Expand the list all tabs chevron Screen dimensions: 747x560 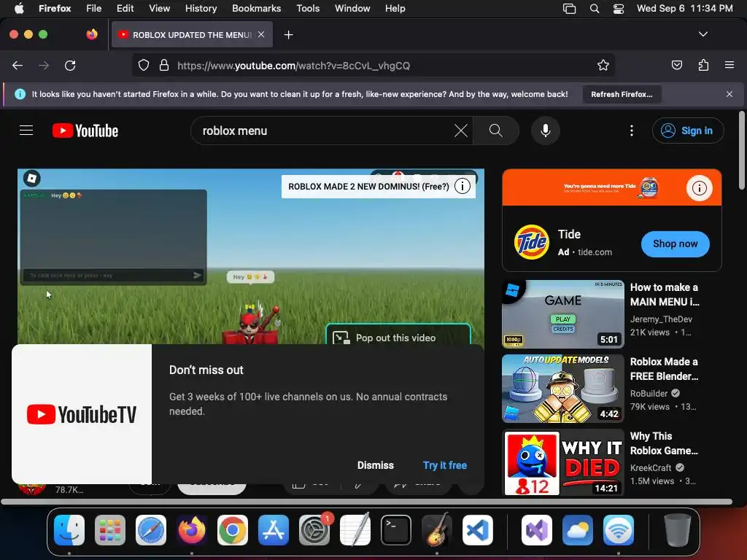tap(703, 34)
